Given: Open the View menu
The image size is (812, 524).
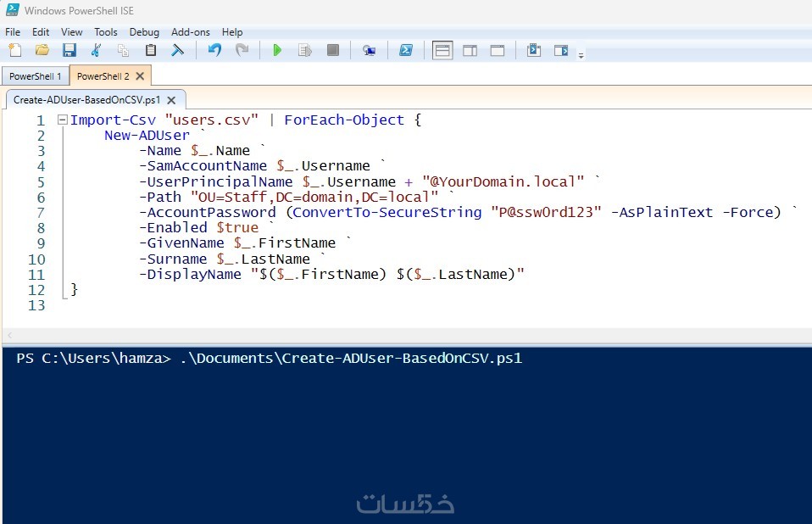Looking at the screenshot, I should coord(71,32).
